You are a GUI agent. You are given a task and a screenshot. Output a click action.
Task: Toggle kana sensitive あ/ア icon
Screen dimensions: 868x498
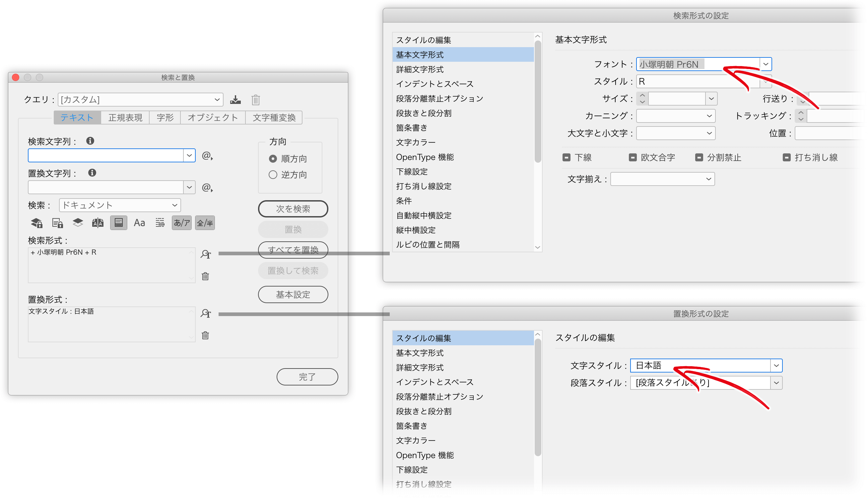(x=181, y=223)
